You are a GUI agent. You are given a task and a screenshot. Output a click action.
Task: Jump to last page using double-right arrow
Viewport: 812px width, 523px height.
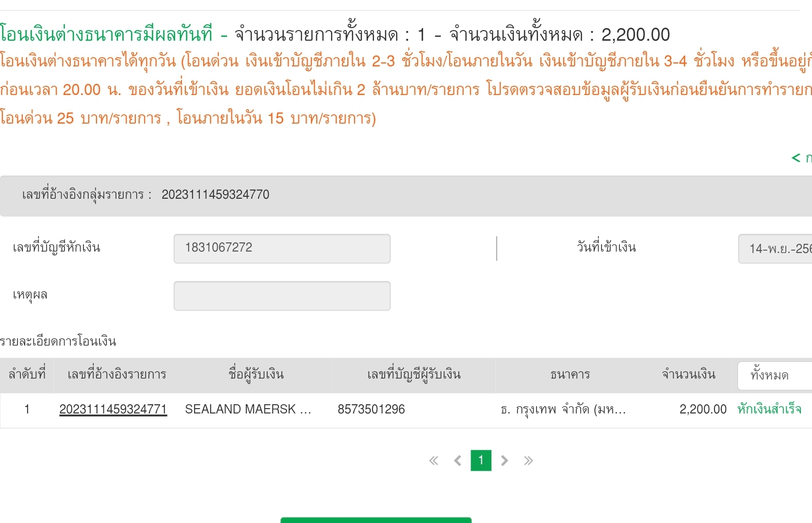coord(528,460)
